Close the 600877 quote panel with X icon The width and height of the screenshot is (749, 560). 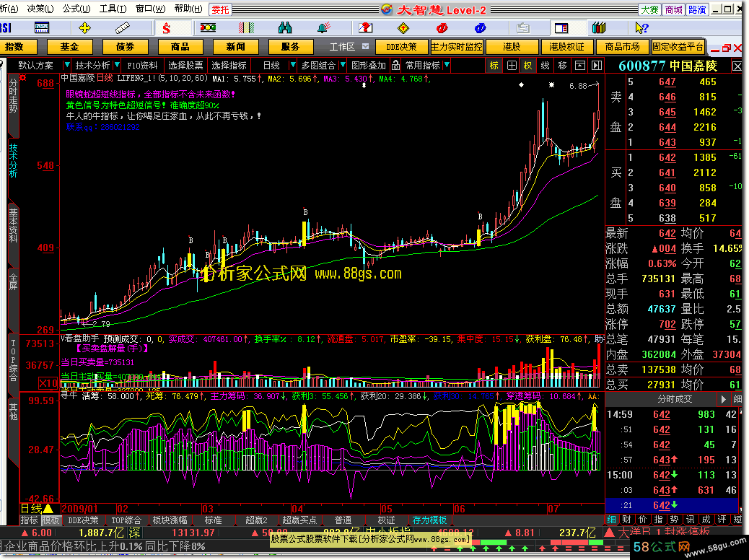(x=737, y=66)
